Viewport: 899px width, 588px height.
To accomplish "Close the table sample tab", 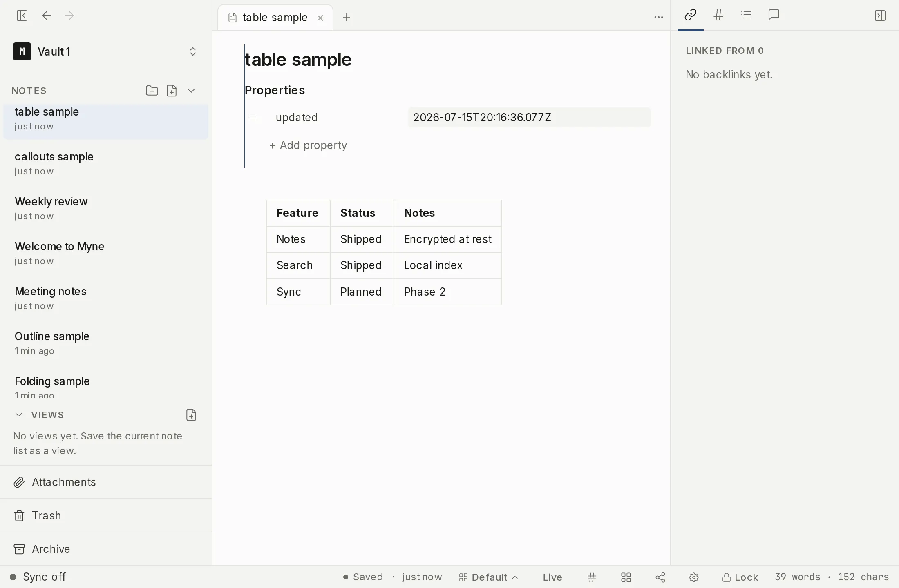I will [320, 18].
